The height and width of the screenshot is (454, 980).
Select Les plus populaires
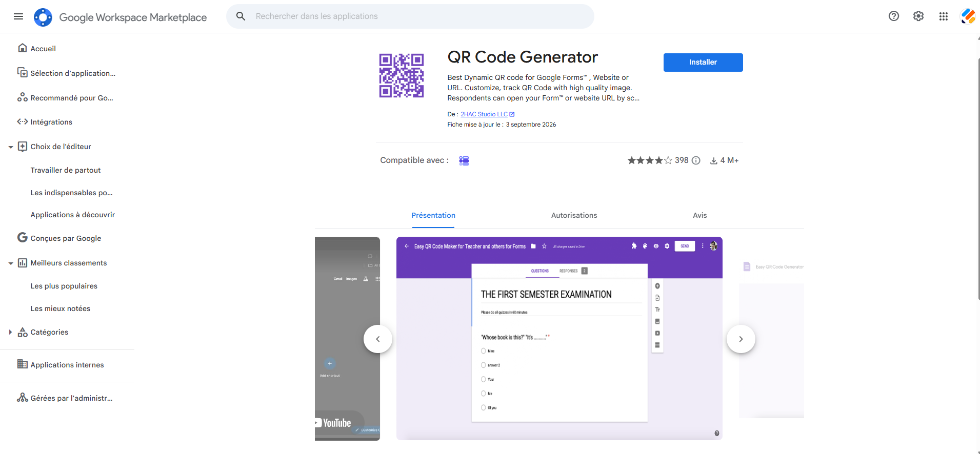(x=64, y=286)
